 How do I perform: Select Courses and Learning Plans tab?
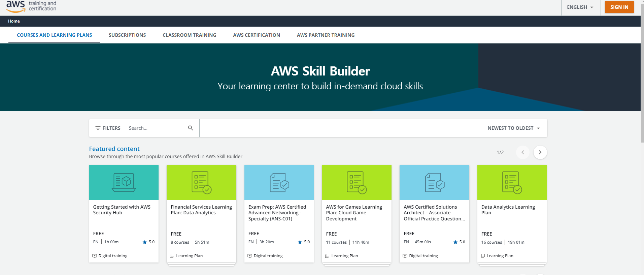pos(55,35)
